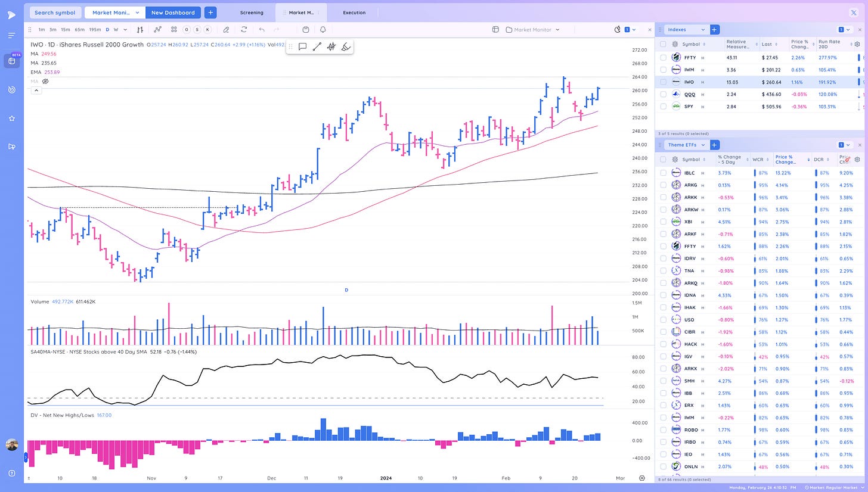Switch to the Execution tab

pos(354,13)
